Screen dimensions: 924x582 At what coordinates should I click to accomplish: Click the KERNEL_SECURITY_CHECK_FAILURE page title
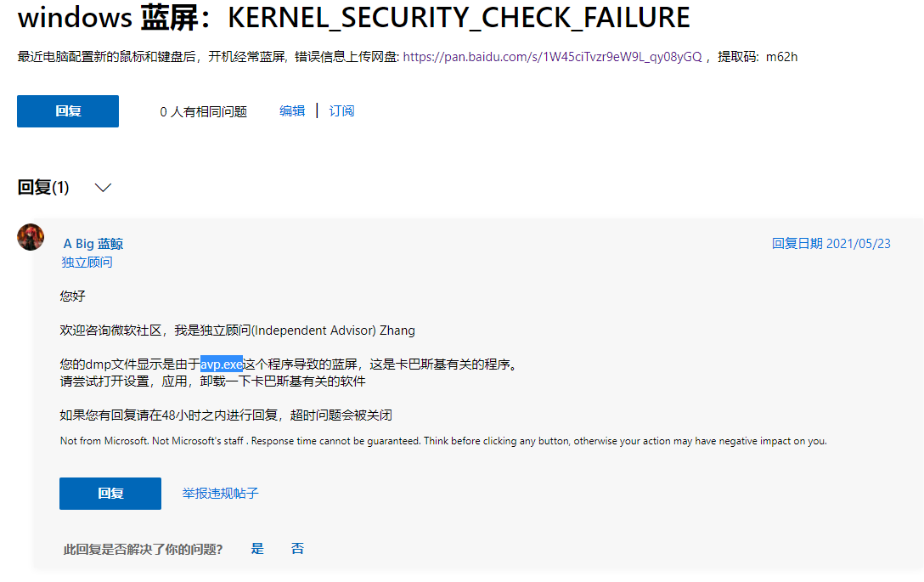(353, 18)
